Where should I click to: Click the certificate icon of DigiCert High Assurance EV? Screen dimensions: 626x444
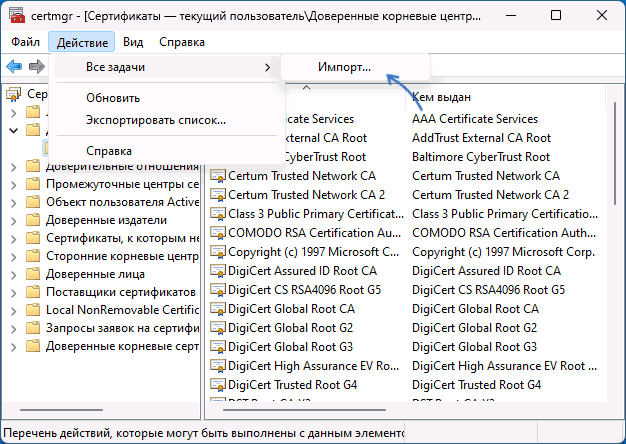[218, 366]
